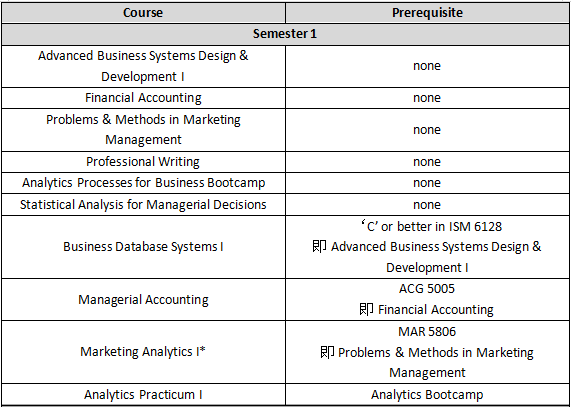Click the ACG 5005 prerequisite text
The width and height of the screenshot is (571, 407).
[427, 289]
